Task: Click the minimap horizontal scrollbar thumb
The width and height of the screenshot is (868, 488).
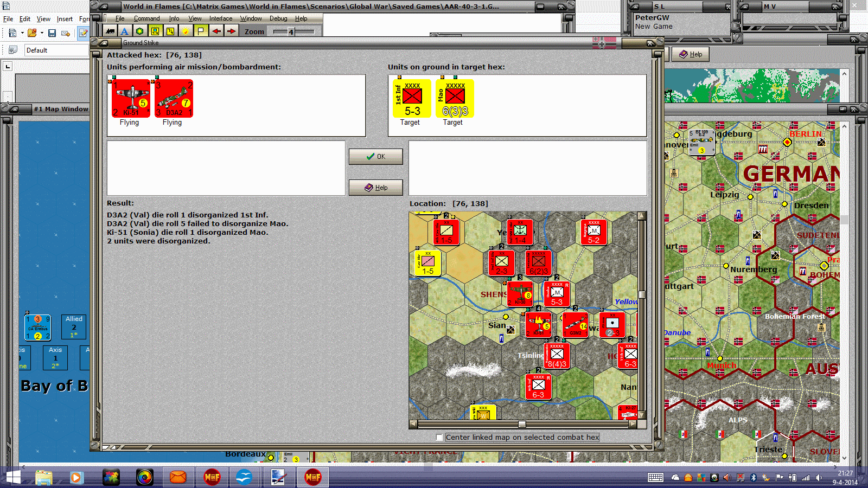Action: tap(522, 425)
